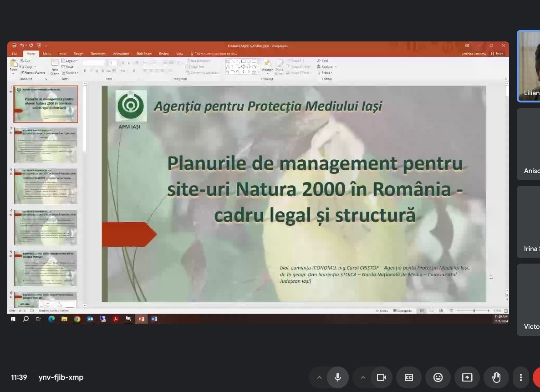Add a New Slide from the ribbon
This screenshot has width=540, height=392.
[55, 67]
